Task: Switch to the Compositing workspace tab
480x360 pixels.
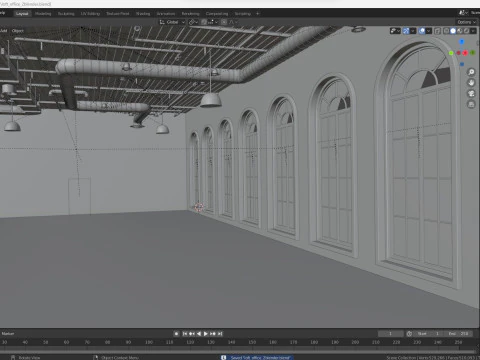Action: point(217,14)
